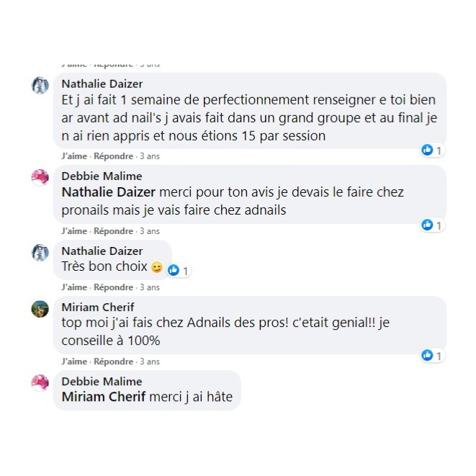Viewport: 476px width, 476px height.
Task: Click Nathalie Daizer's avatar beside the perfectionnement comment
Action: point(40,85)
